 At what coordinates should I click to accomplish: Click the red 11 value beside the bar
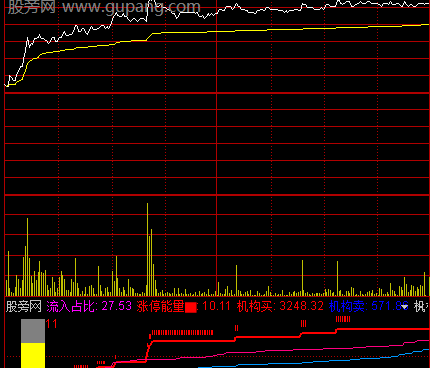pyautogui.click(x=52, y=324)
